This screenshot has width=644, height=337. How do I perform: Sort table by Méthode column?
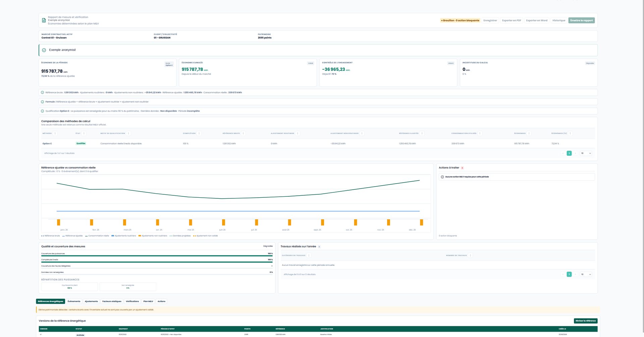[55, 134]
